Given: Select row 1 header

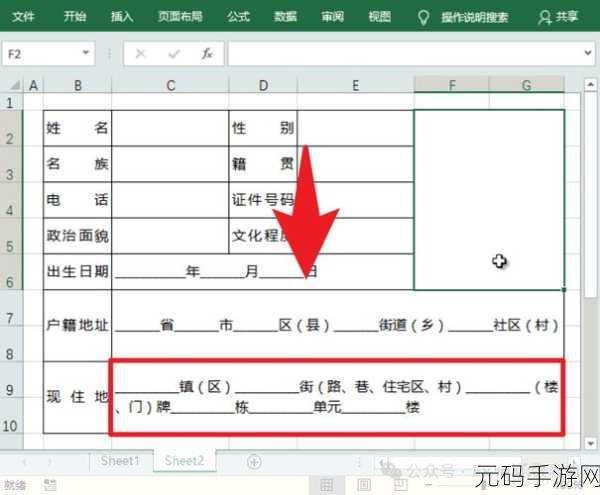Looking at the screenshot, I should coord(10,103).
